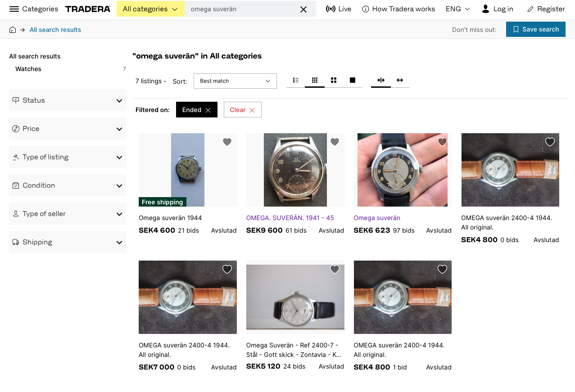Image resolution: width=575 pixels, height=392 pixels.
Task: Switch to list view layout icon
Action: 296,80
